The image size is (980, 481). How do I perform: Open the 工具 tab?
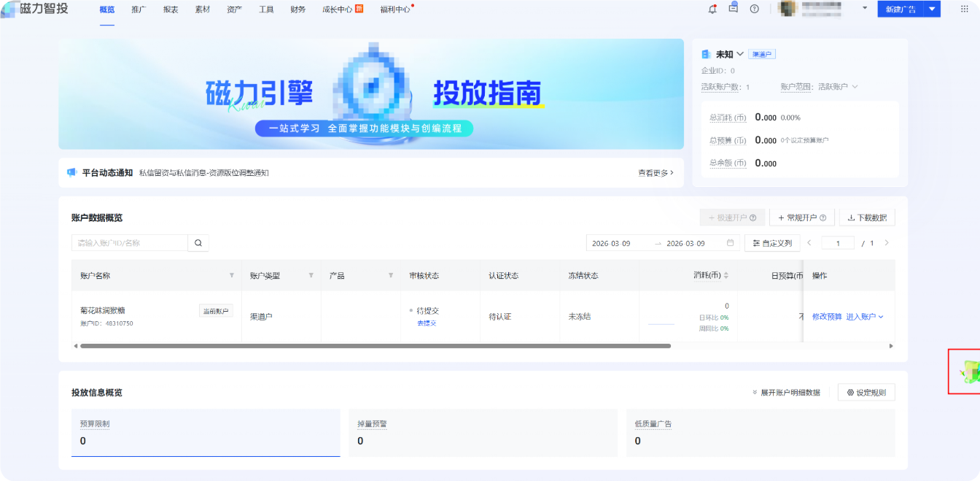(x=266, y=9)
